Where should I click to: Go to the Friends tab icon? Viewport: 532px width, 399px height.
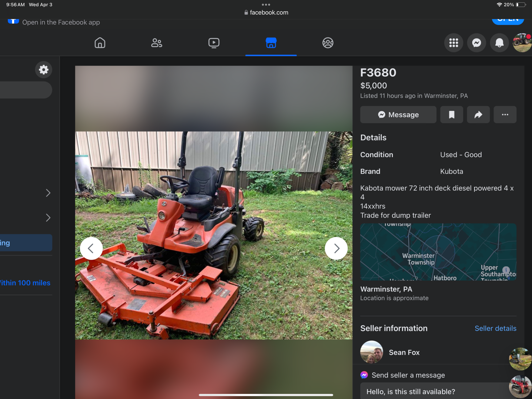click(157, 43)
